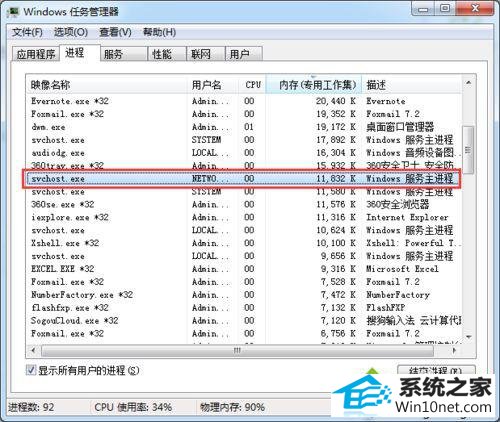Viewport: 500px width, 422px height.
Task: Click the 19,352 K memory value
Action: [336, 114]
